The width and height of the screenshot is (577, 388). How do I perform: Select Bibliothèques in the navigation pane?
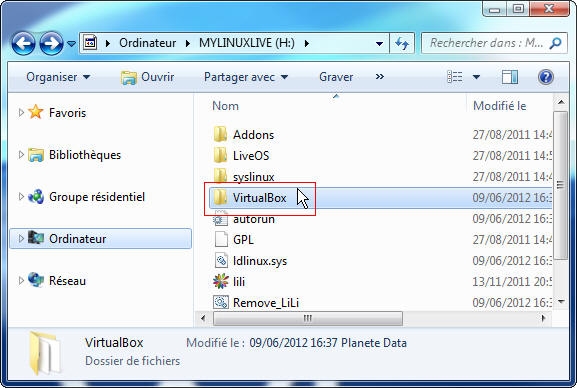85,155
